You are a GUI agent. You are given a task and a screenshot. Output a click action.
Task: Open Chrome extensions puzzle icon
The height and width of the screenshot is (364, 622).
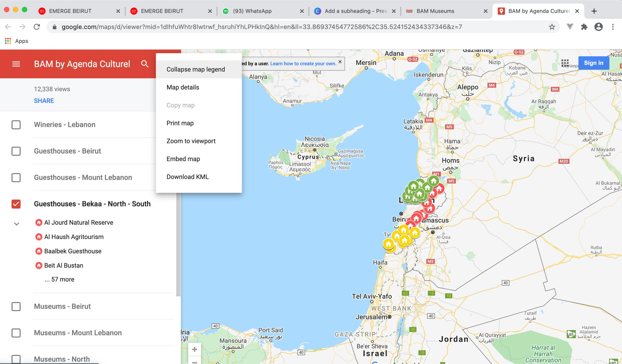pos(584,27)
